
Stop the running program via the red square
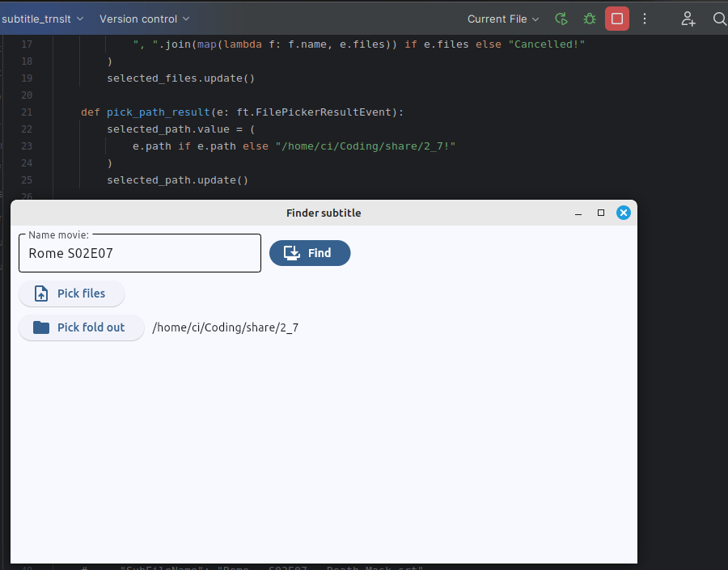(617, 19)
